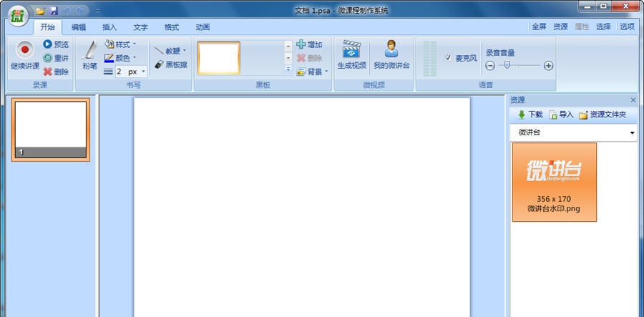Open the 教鞭 pointer dropdown
644x317 pixels.
click(170, 51)
